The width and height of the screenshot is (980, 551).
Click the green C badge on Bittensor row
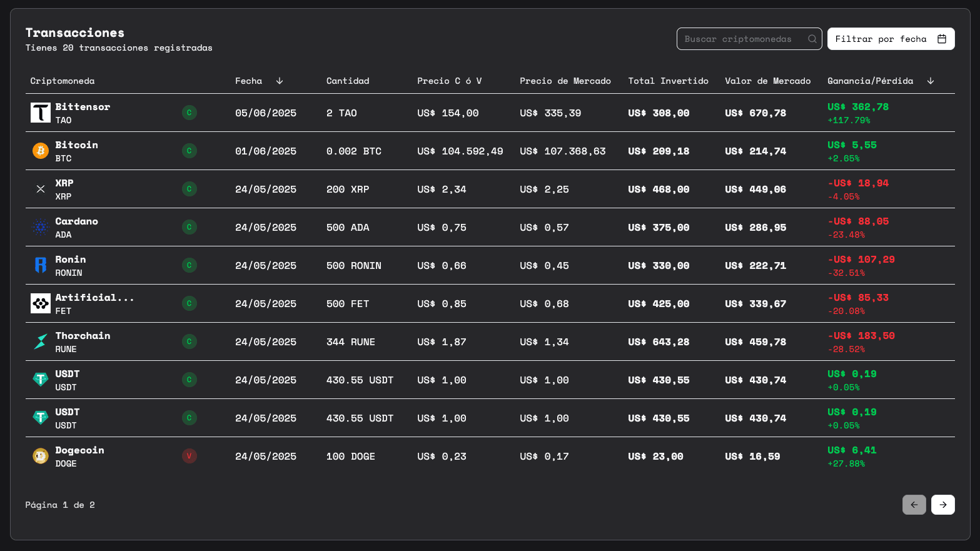coord(189,113)
